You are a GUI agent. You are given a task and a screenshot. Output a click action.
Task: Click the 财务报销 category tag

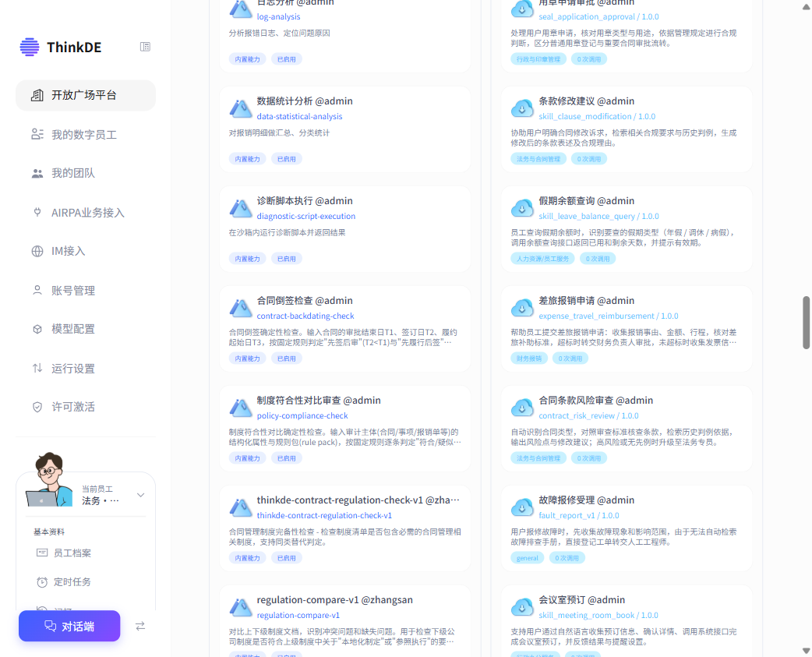528,359
